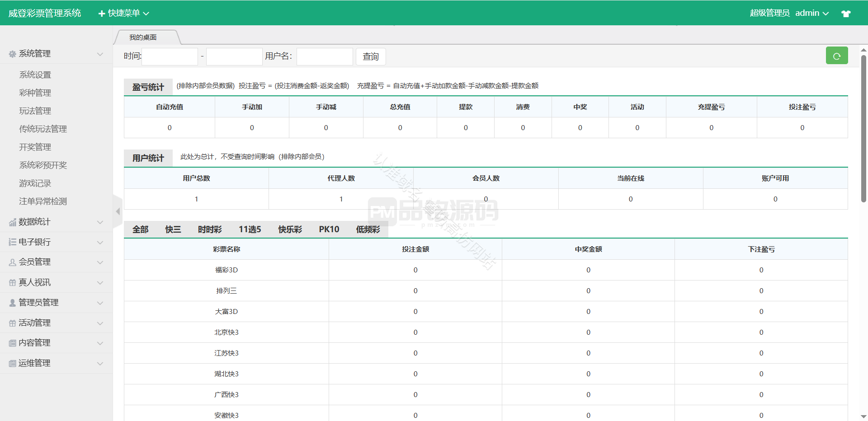Image resolution: width=868 pixels, height=421 pixels.
Task: Open 系统设置 in the sidebar
Action: 35,75
